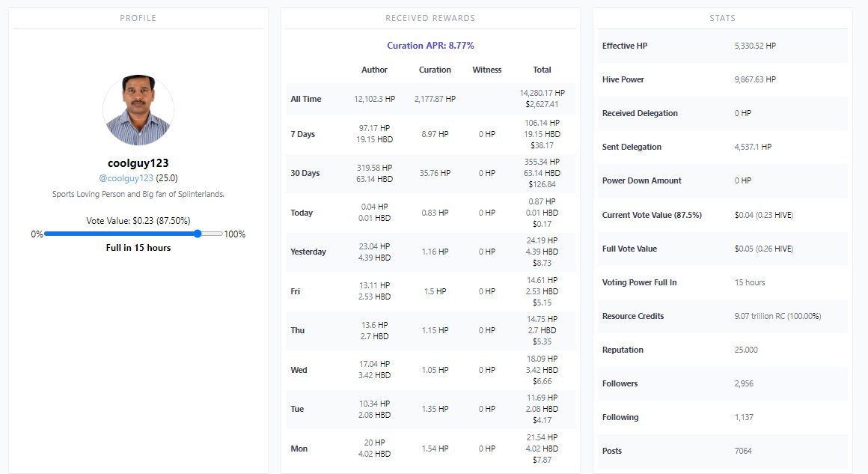868x474 pixels.
Task: Open the @coolguy123 profile link
Action: coord(126,177)
